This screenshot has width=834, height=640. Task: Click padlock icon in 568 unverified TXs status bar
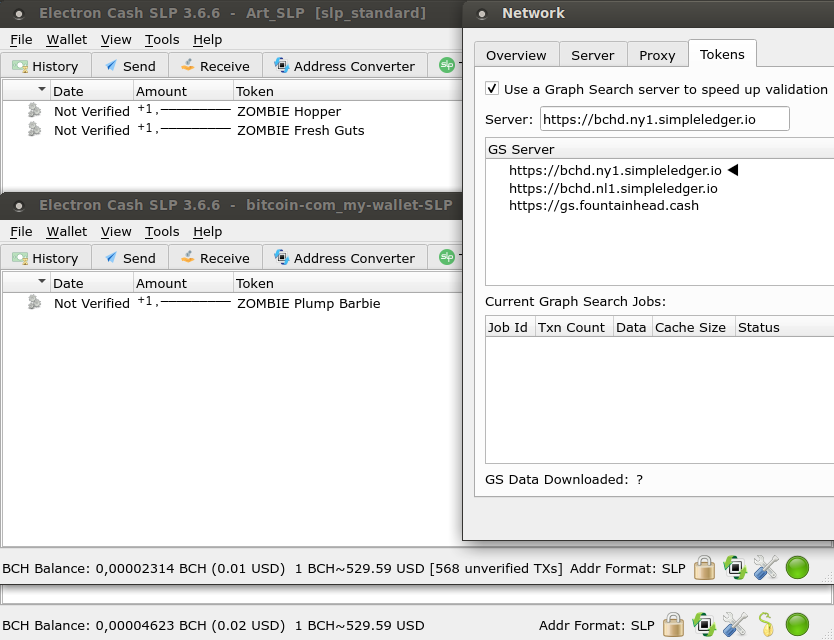tap(704, 568)
